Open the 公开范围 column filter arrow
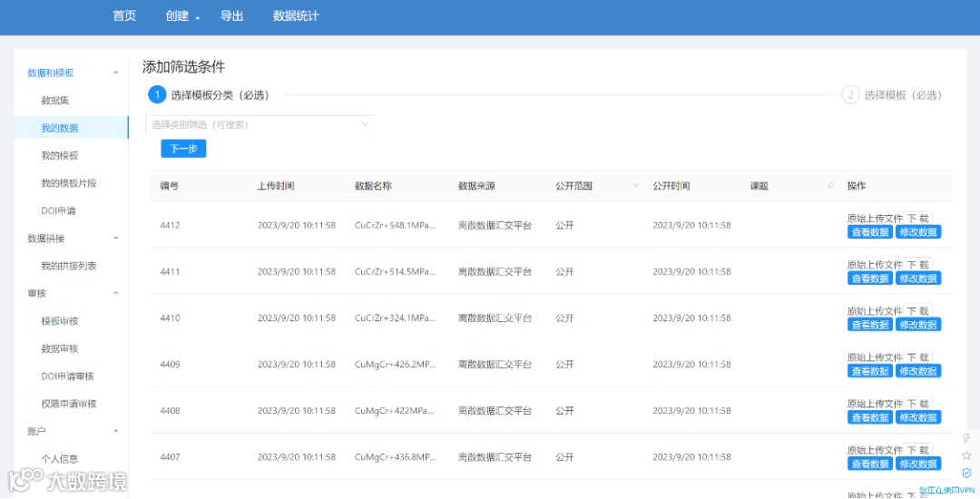980x499 pixels. 635,185
